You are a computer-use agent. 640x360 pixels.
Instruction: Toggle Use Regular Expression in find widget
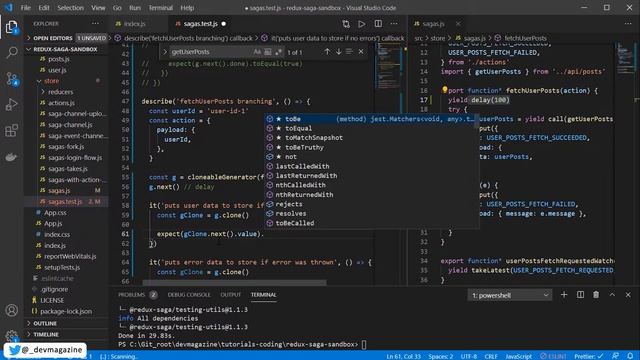[278, 52]
